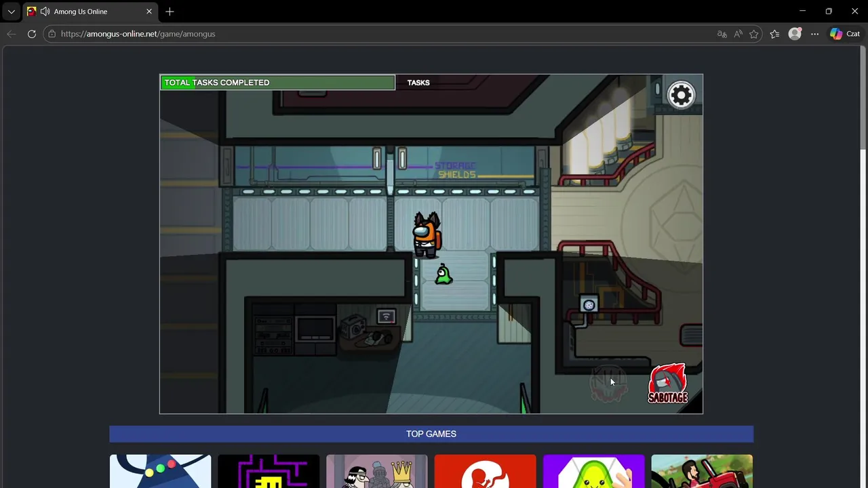The image size is (868, 488).
Task: Open the browser profile avatar
Action: pos(795,34)
